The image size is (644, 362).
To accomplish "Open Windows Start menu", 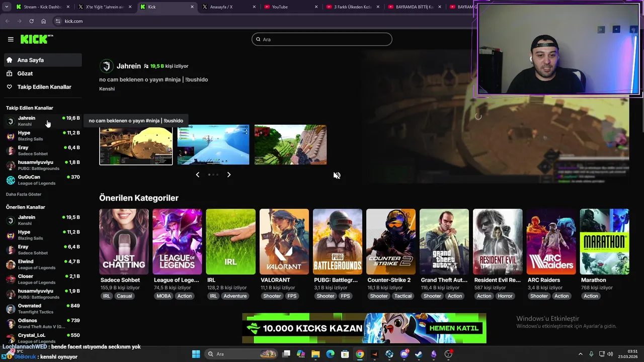I will click(196, 354).
